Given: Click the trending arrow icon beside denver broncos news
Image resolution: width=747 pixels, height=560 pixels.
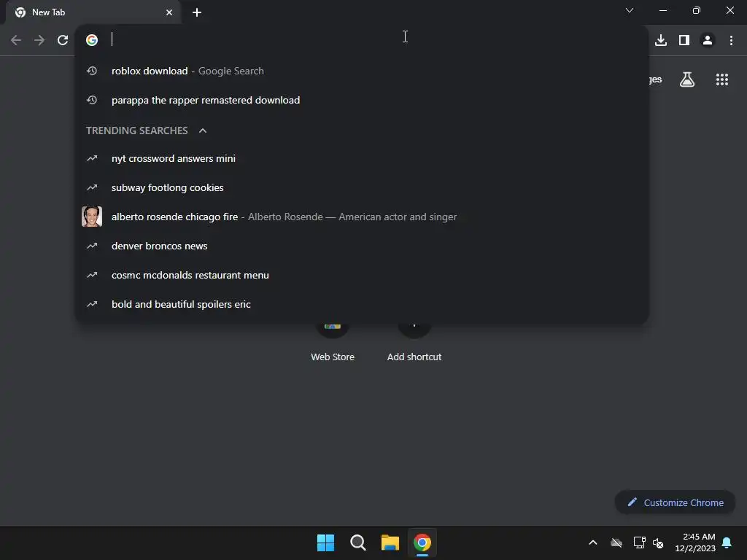Looking at the screenshot, I should tap(92, 246).
